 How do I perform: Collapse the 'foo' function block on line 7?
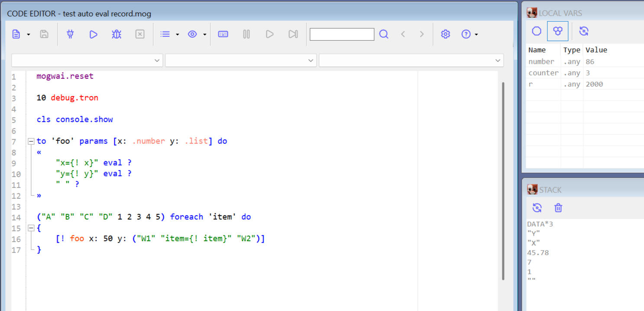(x=31, y=141)
